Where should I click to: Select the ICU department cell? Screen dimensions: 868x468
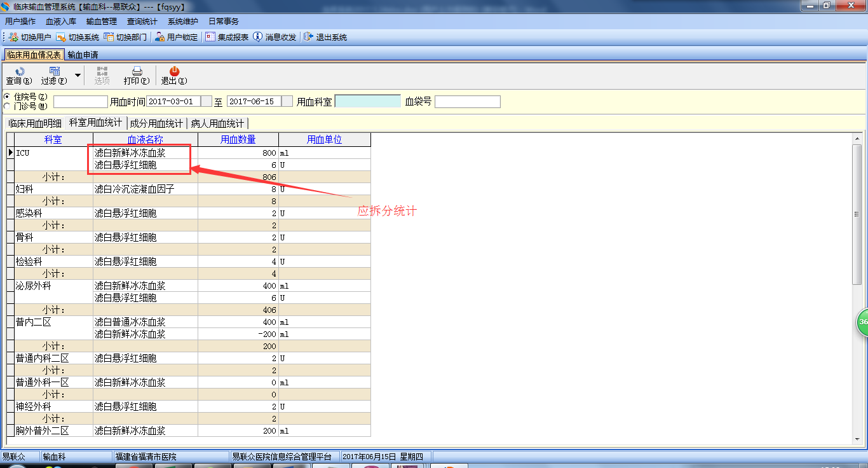tap(53, 153)
